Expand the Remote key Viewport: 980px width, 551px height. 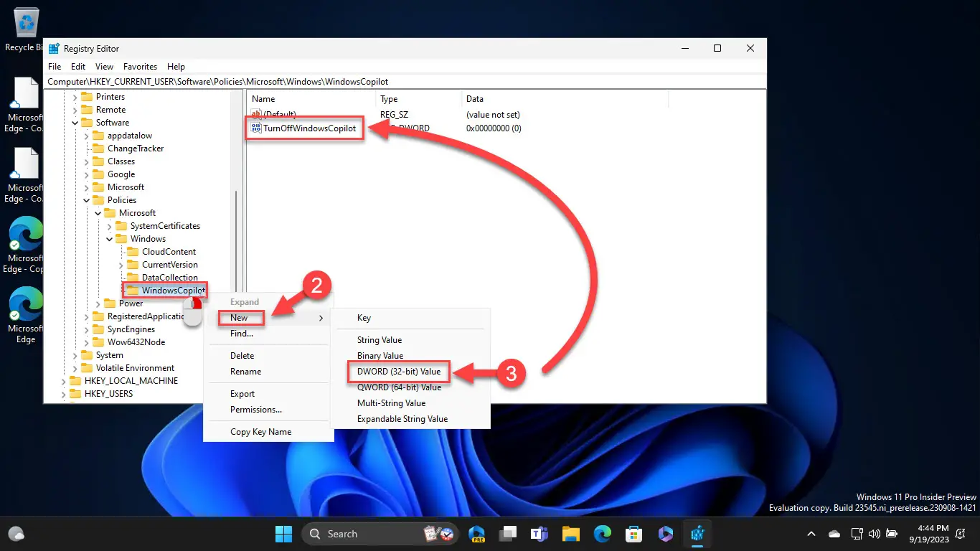(75, 110)
